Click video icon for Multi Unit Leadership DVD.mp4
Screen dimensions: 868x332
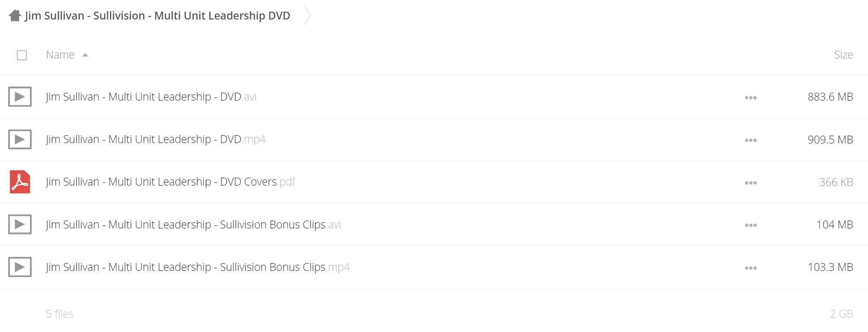(20, 139)
